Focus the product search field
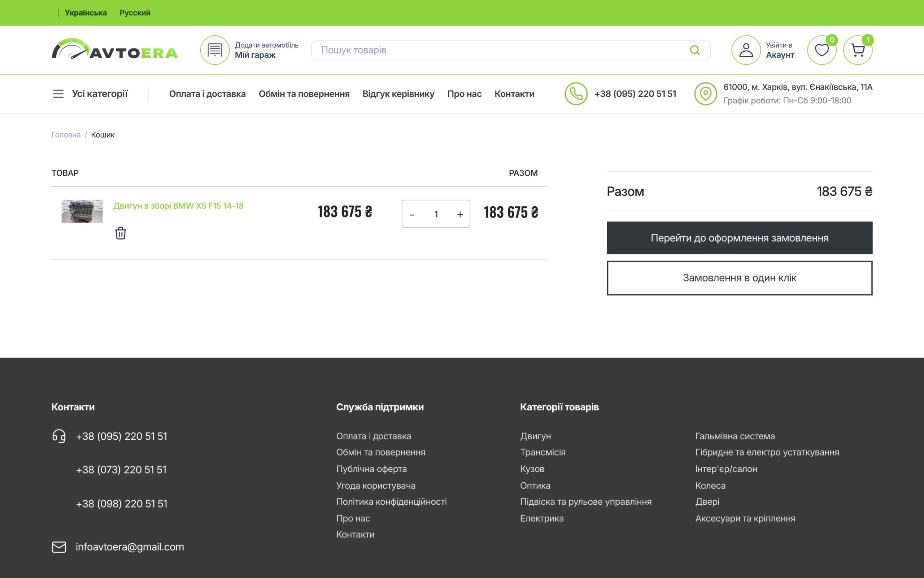The height and width of the screenshot is (578, 924). 510,50
